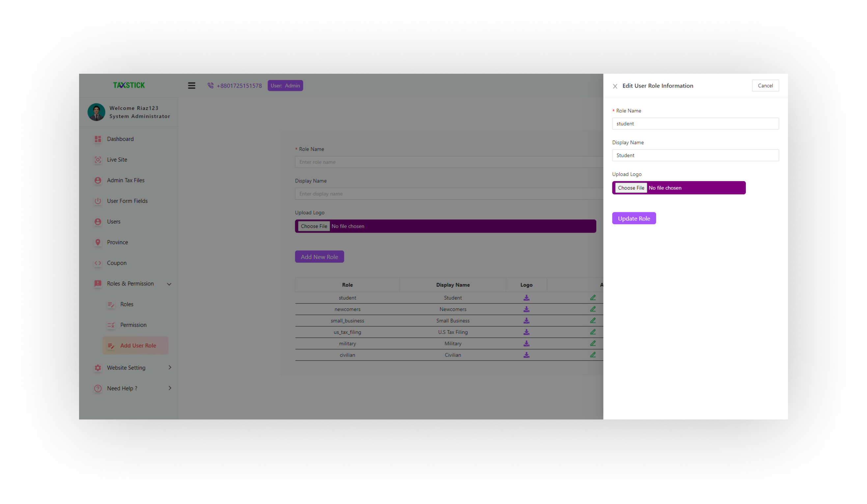Click the X icon beside Edit User Role
The width and height of the screenshot is (867, 504).
point(615,86)
